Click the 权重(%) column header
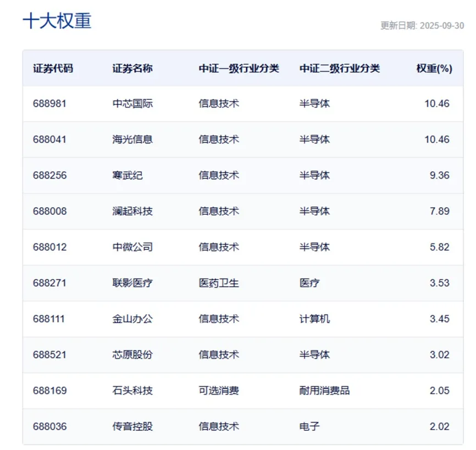The height and width of the screenshot is (450, 476). point(434,68)
